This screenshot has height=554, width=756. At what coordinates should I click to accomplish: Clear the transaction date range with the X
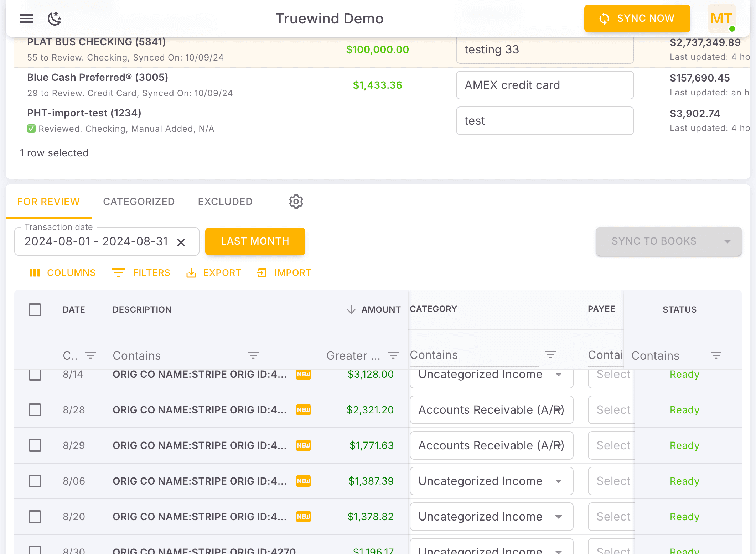(x=181, y=242)
